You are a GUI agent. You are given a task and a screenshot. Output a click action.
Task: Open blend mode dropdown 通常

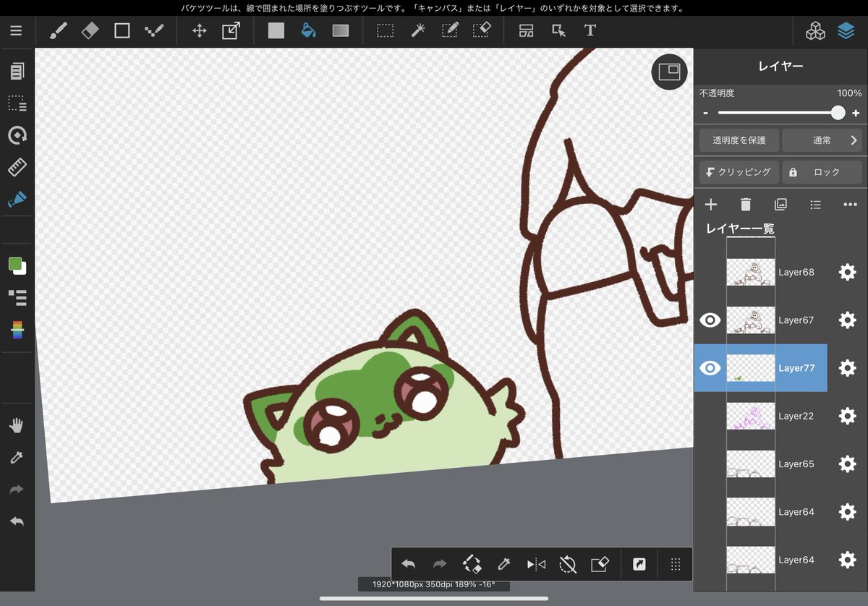pos(822,140)
